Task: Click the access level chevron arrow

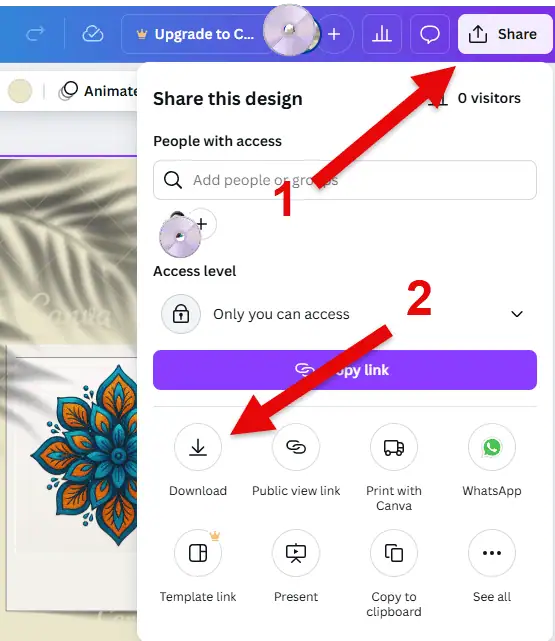Action: pyautogui.click(x=517, y=314)
